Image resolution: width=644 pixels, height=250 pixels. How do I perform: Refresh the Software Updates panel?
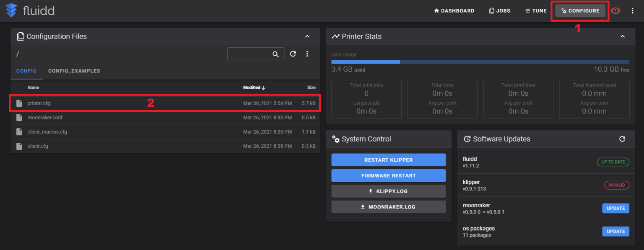click(x=622, y=139)
